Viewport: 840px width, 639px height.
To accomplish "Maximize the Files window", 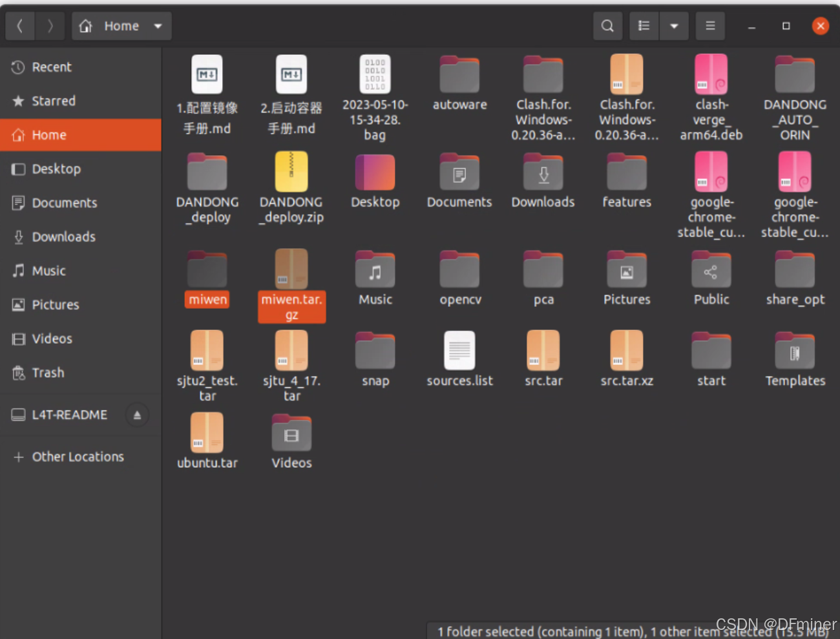I will 786,26.
